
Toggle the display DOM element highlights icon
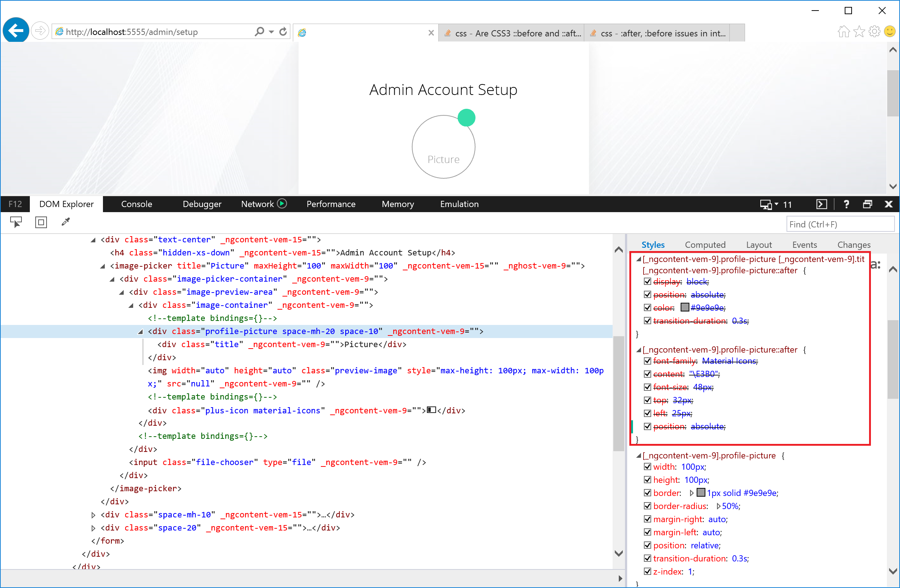point(41,222)
